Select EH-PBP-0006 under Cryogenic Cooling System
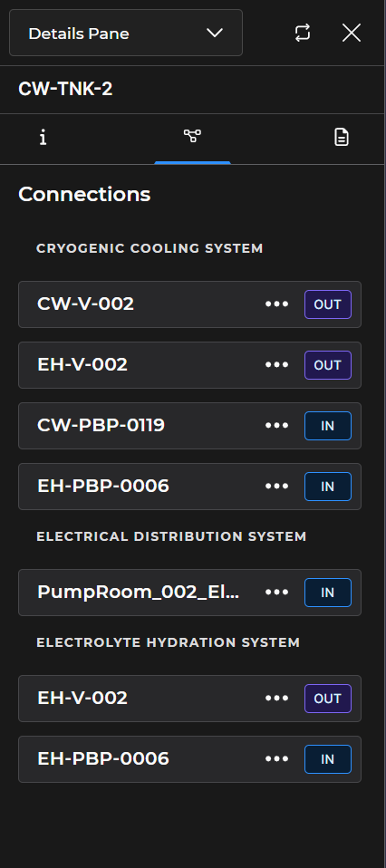The height and width of the screenshot is (868, 386). (190, 487)
